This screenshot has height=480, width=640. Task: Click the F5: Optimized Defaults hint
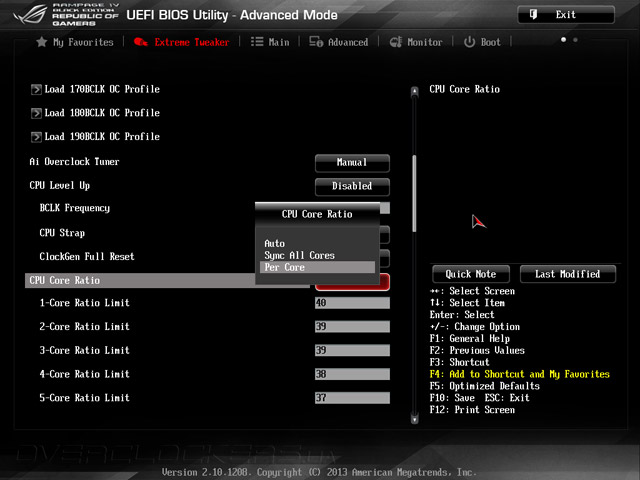(x=484, y=386)
